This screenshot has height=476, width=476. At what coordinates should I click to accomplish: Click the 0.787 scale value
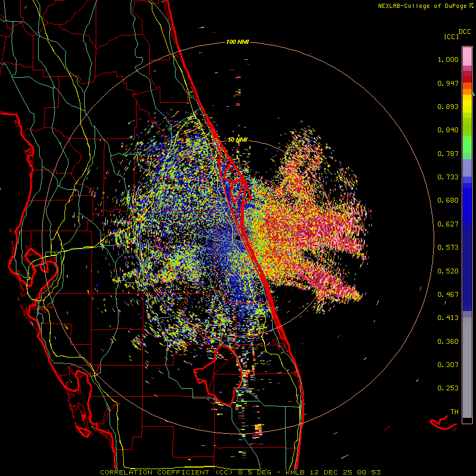[448, 153]
